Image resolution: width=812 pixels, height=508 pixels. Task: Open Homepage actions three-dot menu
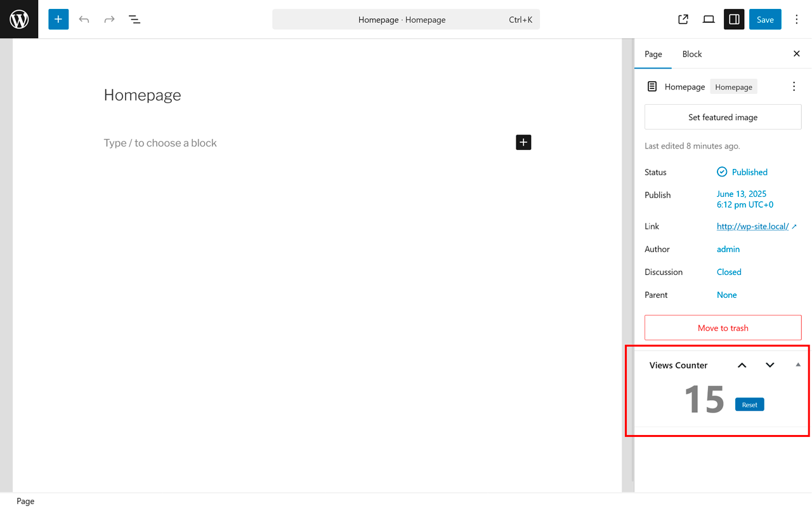[794, 86]
